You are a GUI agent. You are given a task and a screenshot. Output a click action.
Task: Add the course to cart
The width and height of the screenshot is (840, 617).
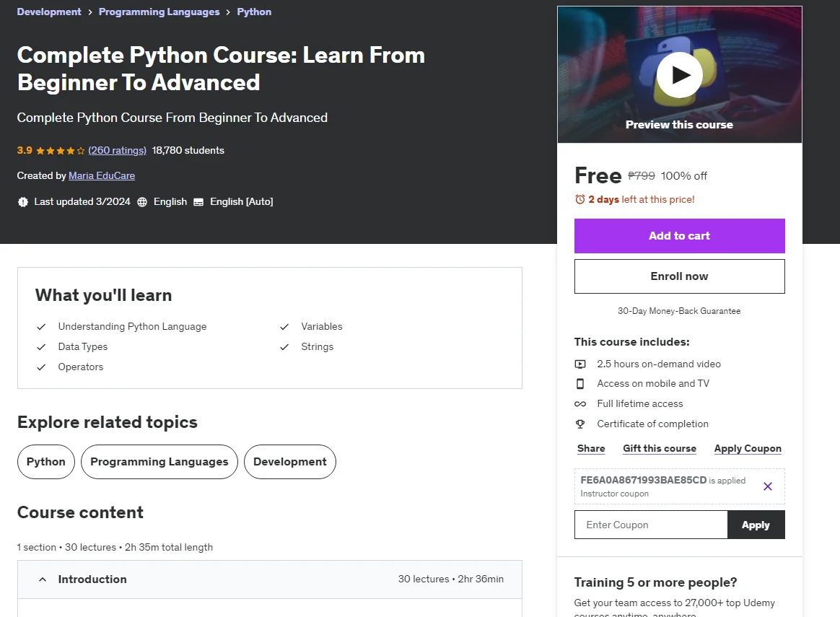click(679, 236)
